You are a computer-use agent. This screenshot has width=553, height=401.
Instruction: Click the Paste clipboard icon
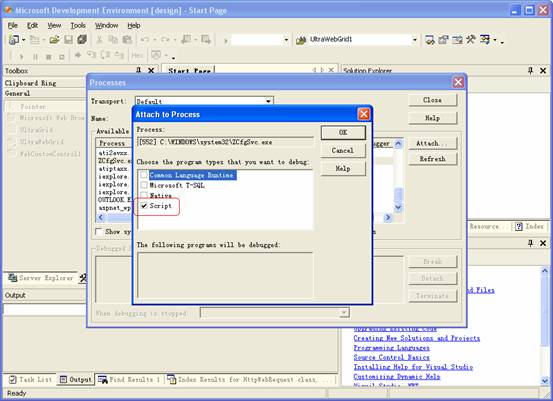point(127,40)
